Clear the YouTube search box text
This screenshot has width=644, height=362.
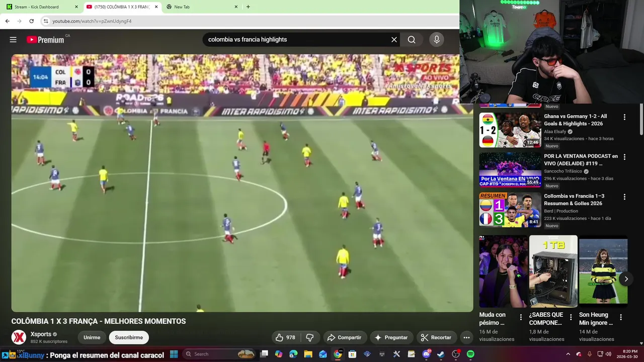(x=394, y=40)
